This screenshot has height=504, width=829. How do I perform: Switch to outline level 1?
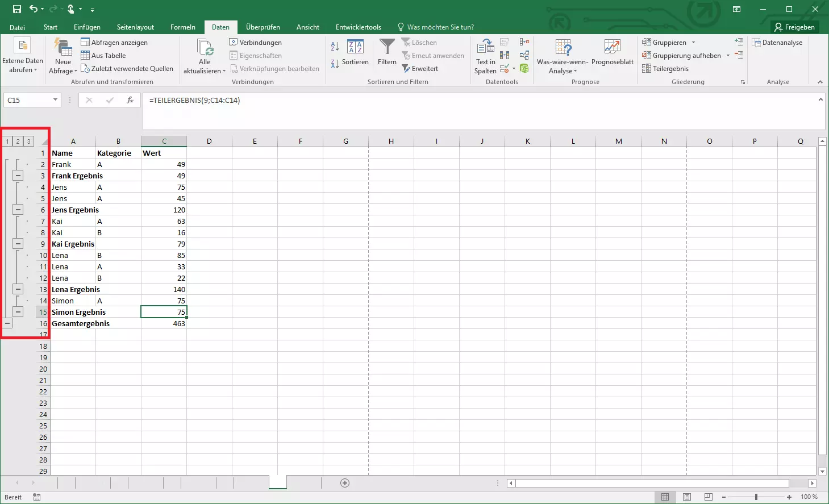coord(7,141)
